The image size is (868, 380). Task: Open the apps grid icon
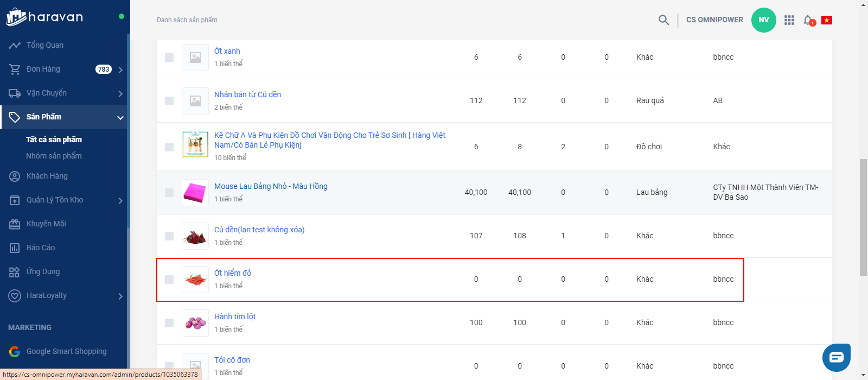point(789,20)
